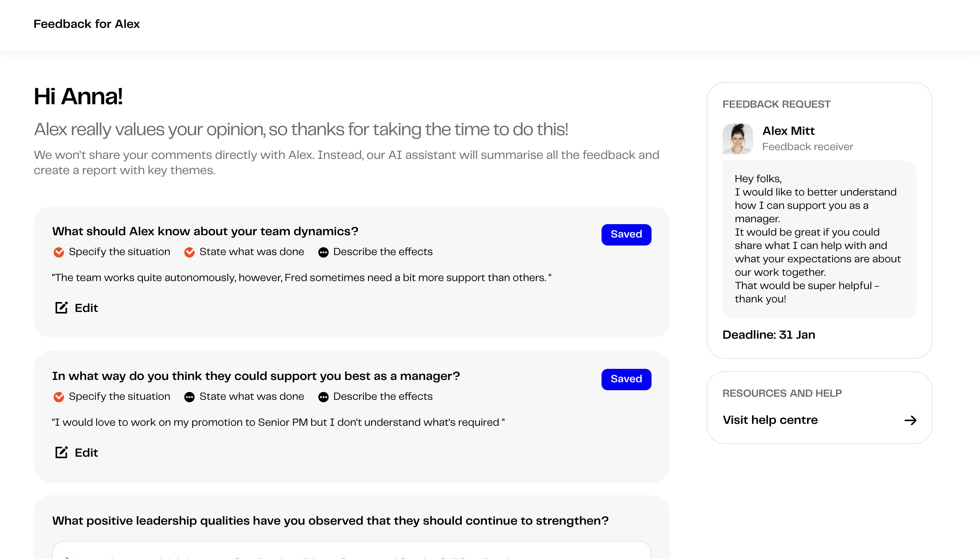
Task: Click the red check beside first State what was done
Action: [189, 252]
